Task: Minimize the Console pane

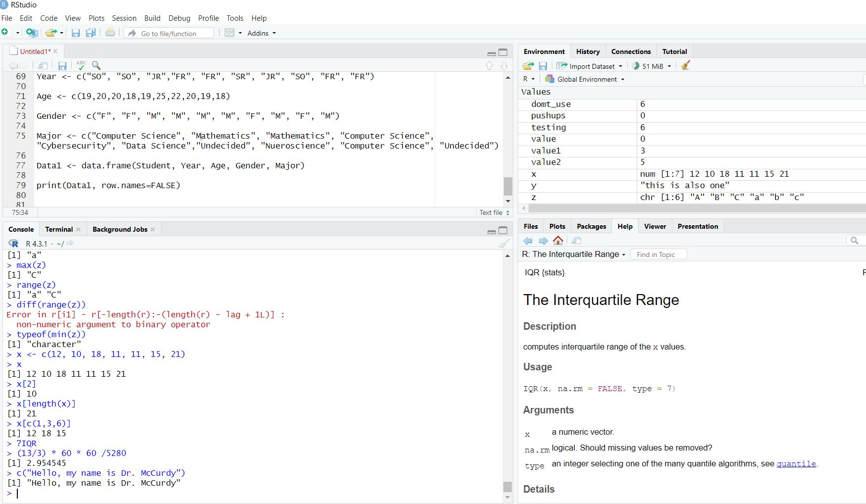Action: tap(491, 231)
